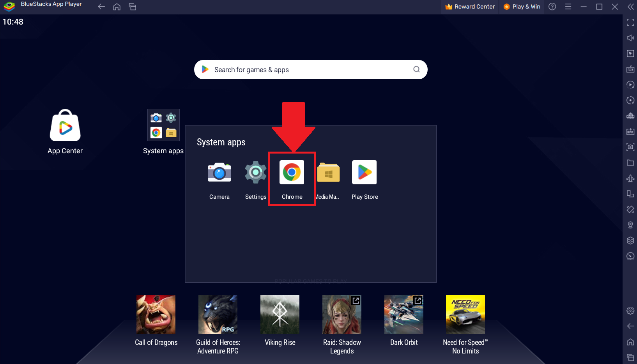Click the 10:48 clock text
Image resolution: width=637 pixels, height=364 pixels.
(x=13, y=22)
